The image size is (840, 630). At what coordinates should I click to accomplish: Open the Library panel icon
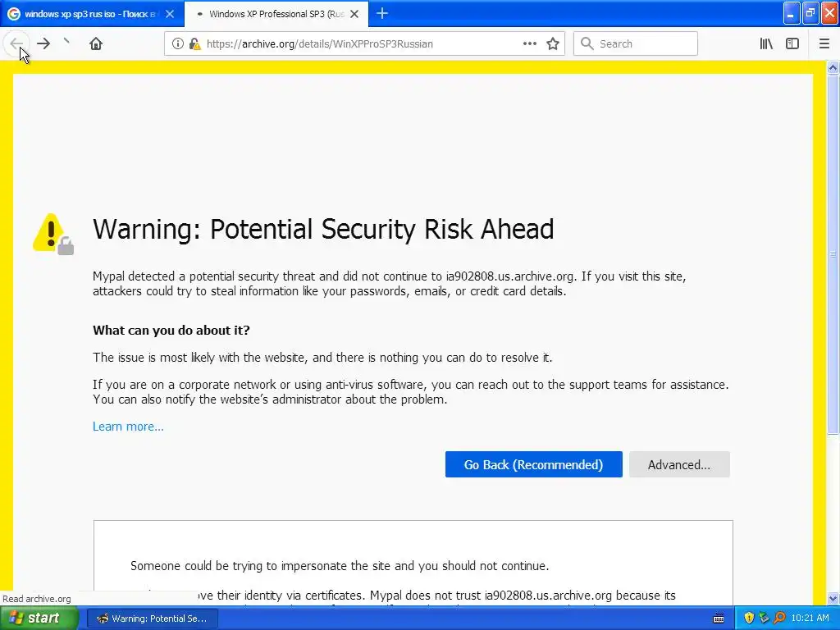766,43
